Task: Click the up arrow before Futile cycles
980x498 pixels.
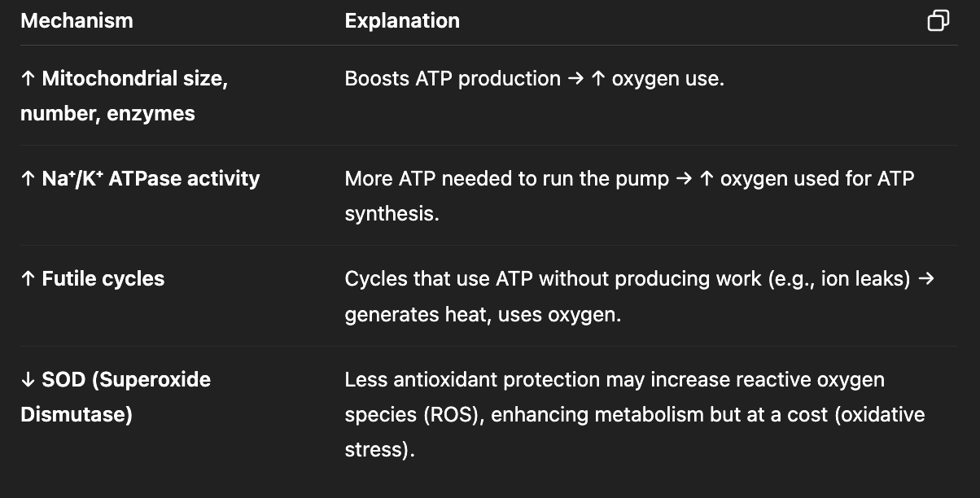Action: pos(28,279)
